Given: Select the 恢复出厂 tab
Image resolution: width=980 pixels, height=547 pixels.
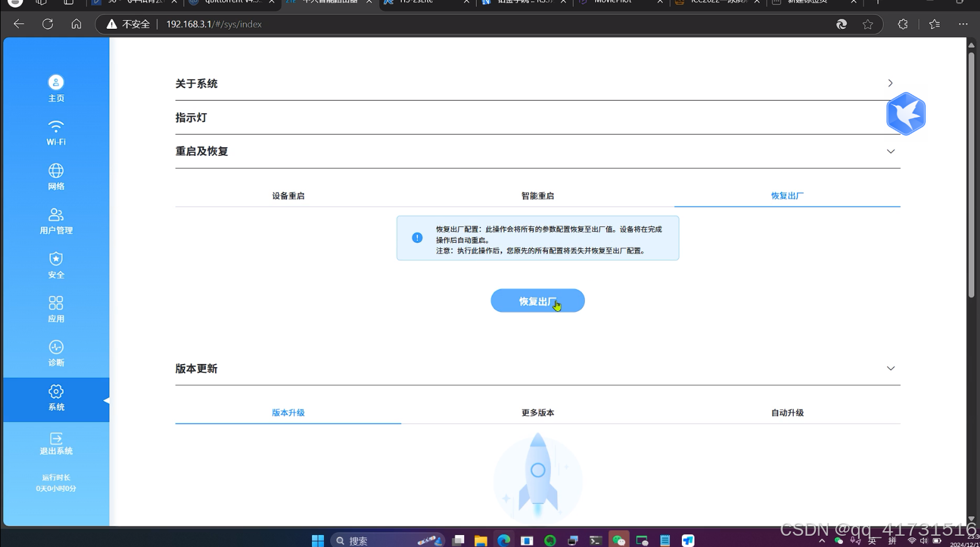Looking at the screenshot, I should tap(788, 196).
